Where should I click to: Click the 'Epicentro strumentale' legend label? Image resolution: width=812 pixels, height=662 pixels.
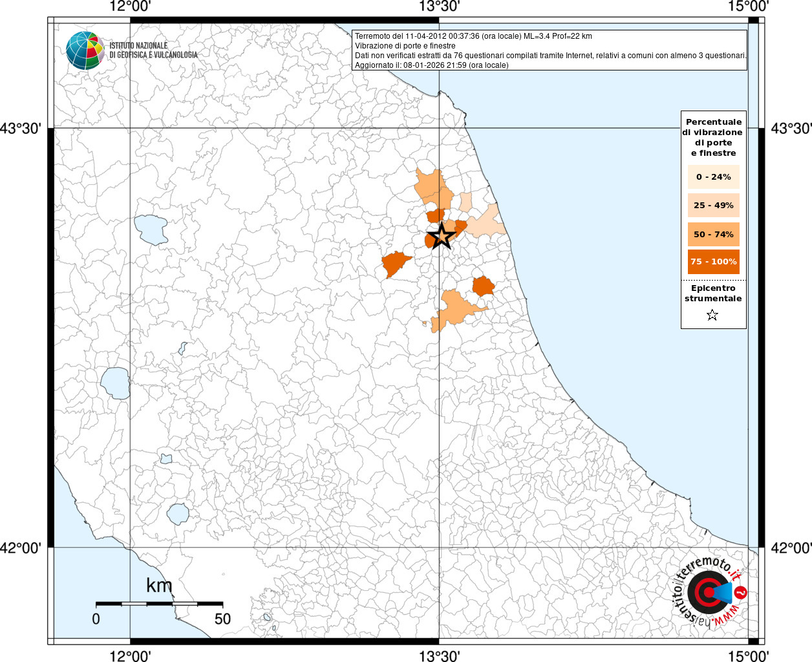coord(713,293)
